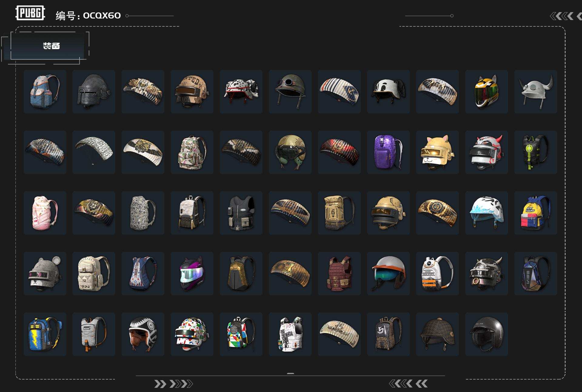582x392 pixels.
Task: Select the white open-face helmet with eye design
Action: [x=143, y=334]
